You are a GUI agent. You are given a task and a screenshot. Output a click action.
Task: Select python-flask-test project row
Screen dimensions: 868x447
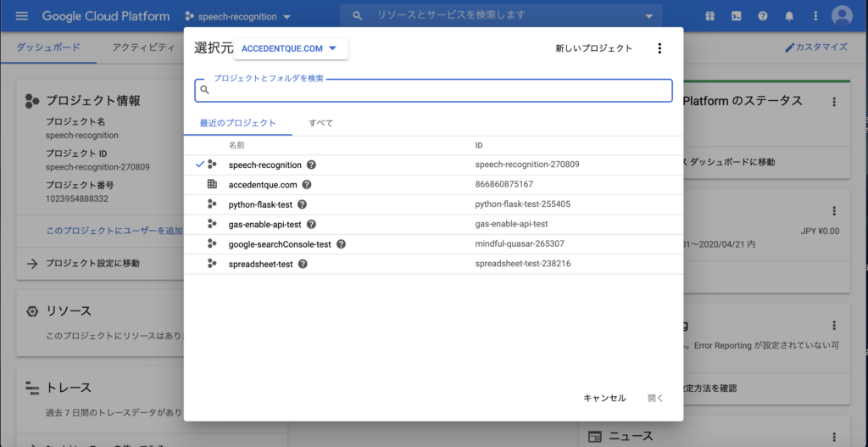click(x=433, y=204)
